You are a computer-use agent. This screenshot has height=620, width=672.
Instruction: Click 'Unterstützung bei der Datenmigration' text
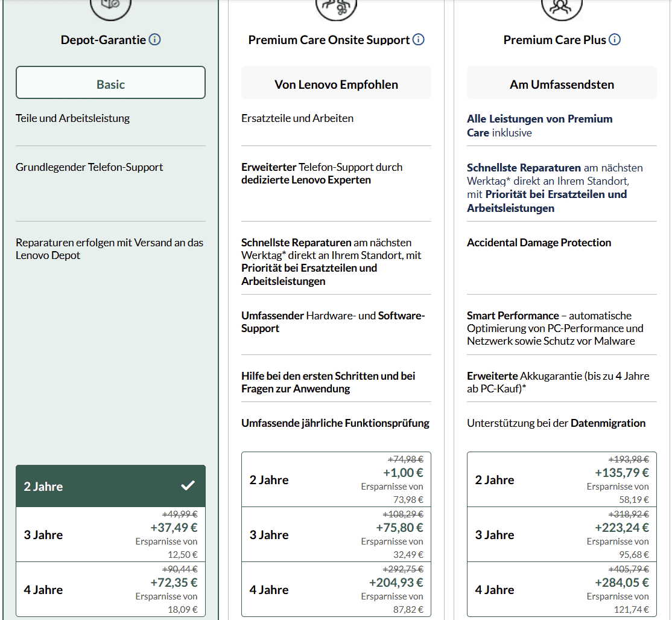tap(556, 423)
